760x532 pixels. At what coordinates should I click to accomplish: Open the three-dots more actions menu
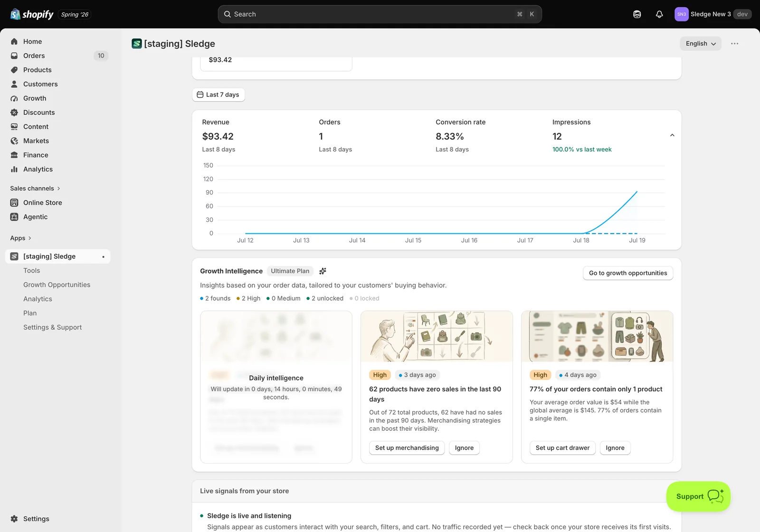(735, 44)
